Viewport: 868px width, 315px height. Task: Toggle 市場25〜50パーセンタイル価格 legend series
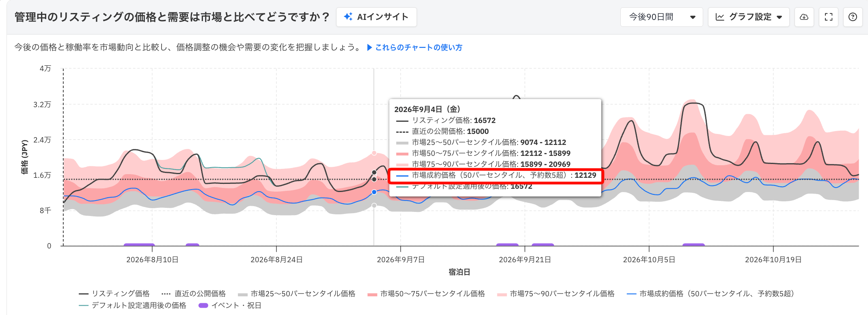click(x=297, y=293)
